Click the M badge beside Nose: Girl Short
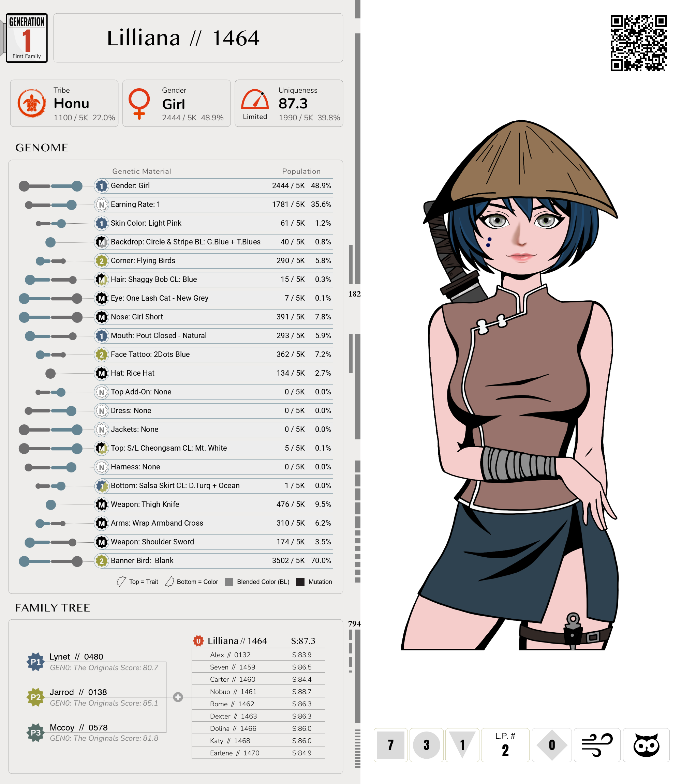The image size is (682, 784). [x=101, y=317]
